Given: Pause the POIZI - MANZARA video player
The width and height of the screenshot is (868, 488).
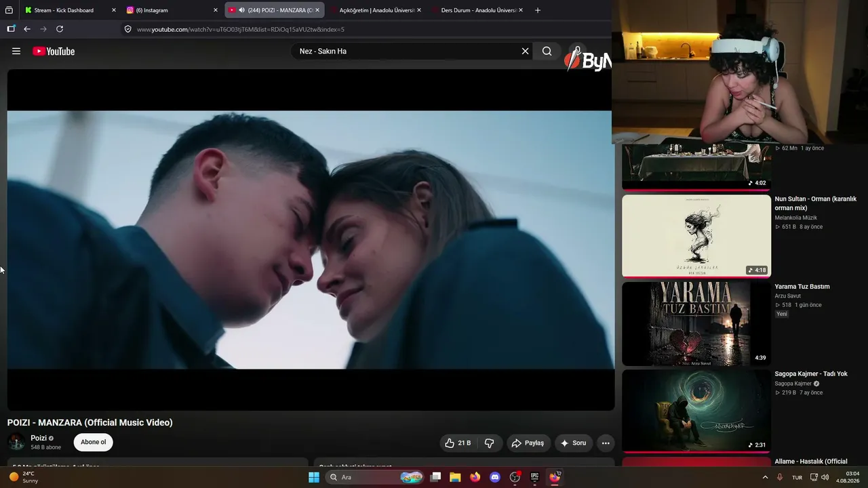Looking at the screenshot, I should pos(311,240).
